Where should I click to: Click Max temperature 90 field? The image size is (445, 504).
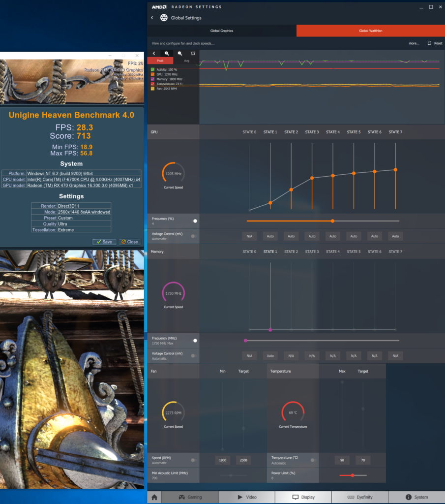[x=342, y=460]
